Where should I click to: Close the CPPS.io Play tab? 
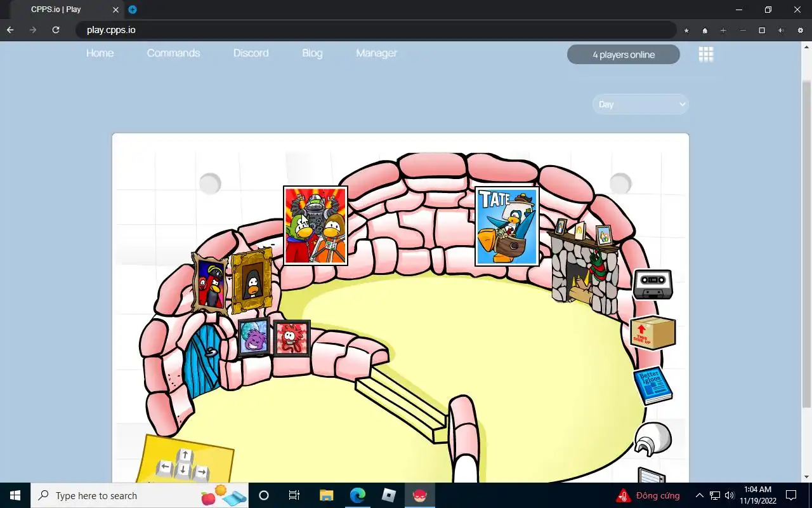[x=115, y=10]
